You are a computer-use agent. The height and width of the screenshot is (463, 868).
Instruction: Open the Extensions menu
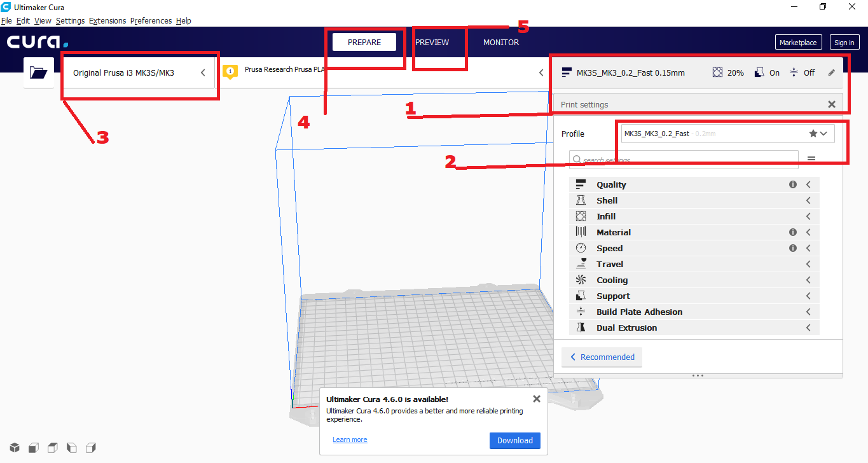pos(107,20)
